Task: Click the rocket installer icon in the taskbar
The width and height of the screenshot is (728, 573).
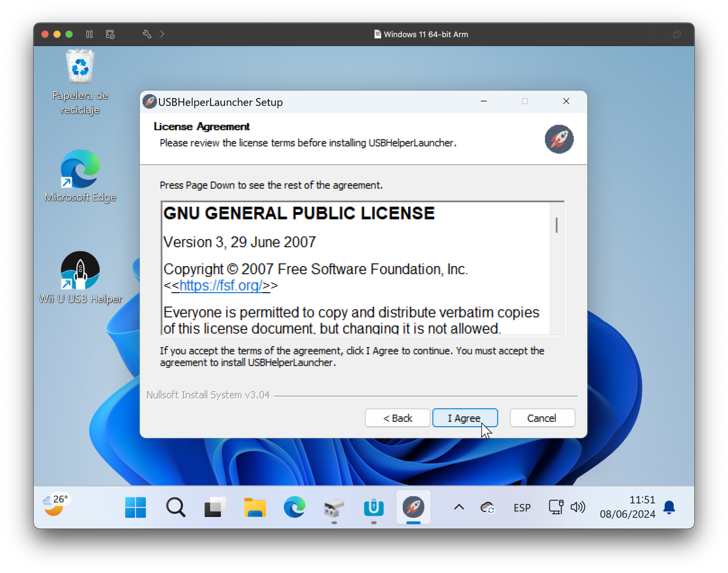Action: click(413, 507)
